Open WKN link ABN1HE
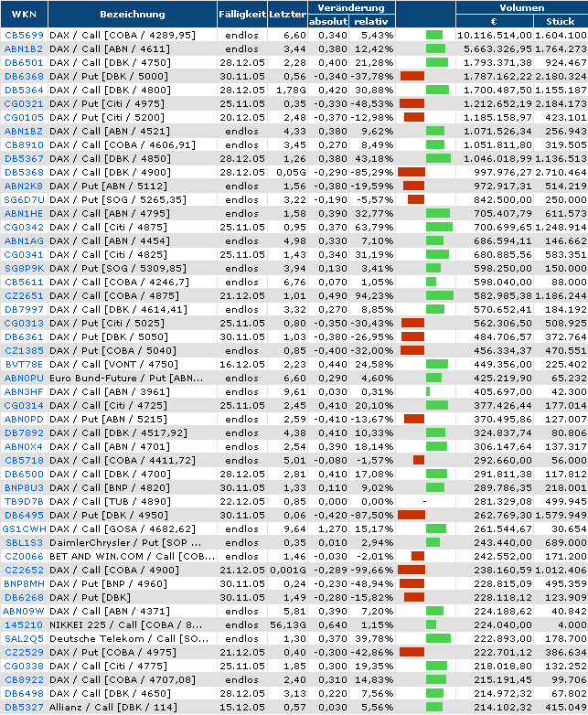Viewport: 588px width, 715px height. pyautogui.click(x=24, y=213)
